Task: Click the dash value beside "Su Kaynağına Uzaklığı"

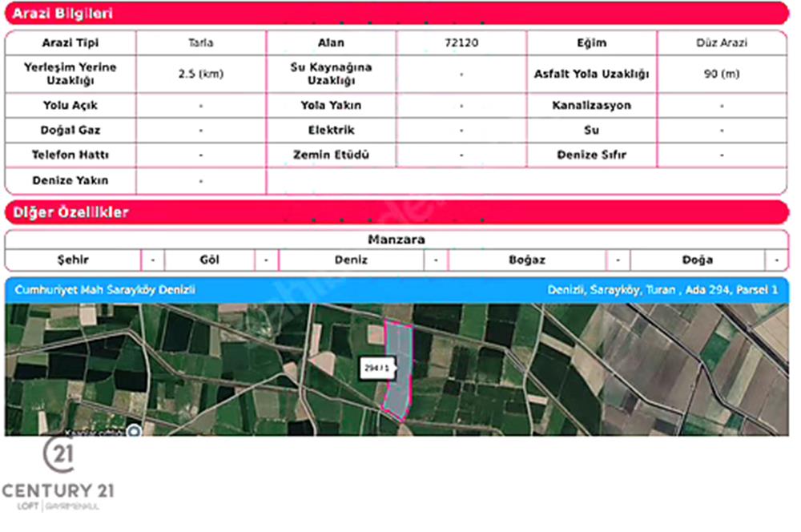Action: [x=461, y=74]
